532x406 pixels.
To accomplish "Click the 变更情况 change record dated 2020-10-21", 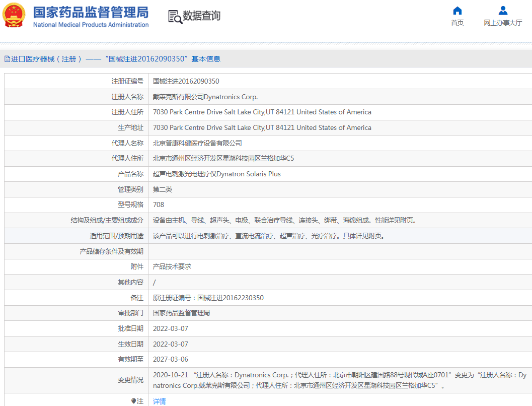I will tap(340, 380).
